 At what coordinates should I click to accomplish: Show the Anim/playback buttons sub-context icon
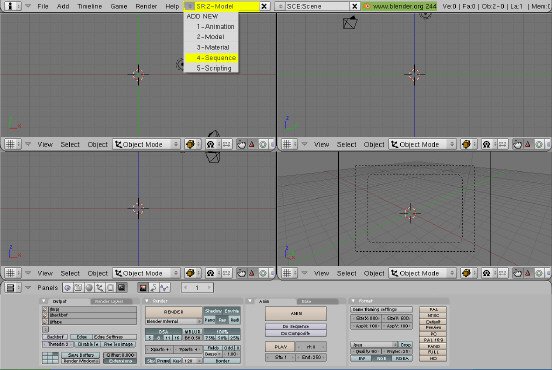153,288
